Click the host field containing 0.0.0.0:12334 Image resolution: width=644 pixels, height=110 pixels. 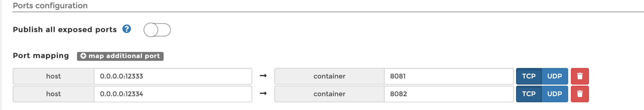[173, 94]
